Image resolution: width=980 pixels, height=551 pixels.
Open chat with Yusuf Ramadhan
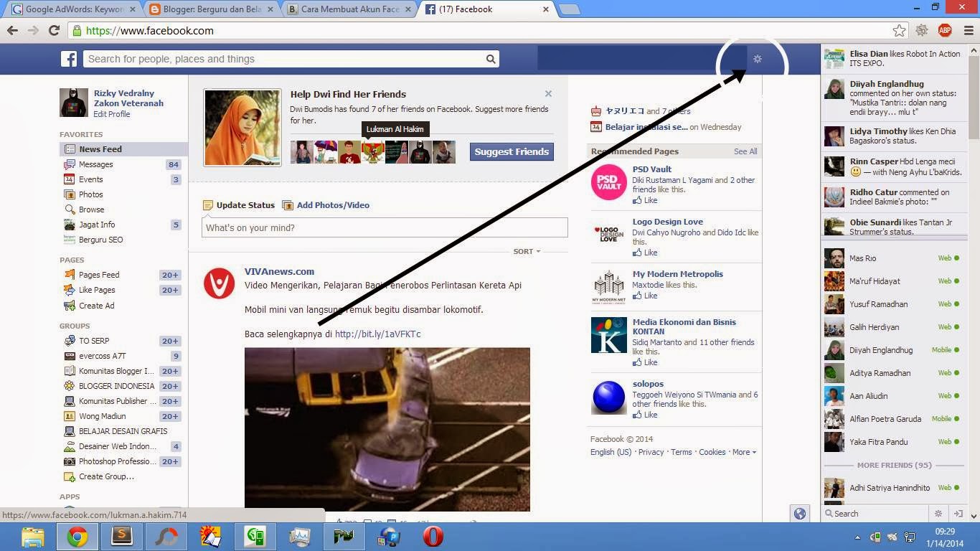click(892, 304)
